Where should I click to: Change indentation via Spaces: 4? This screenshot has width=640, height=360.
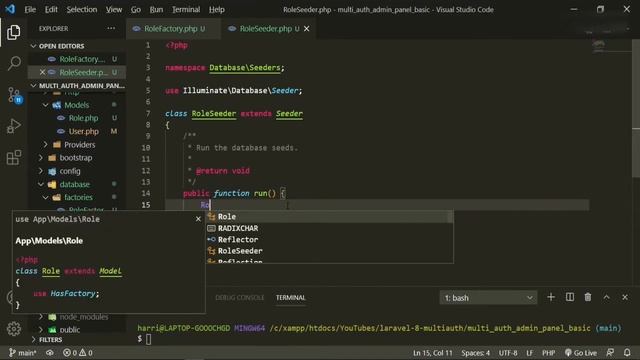click(x=476, y=353)
